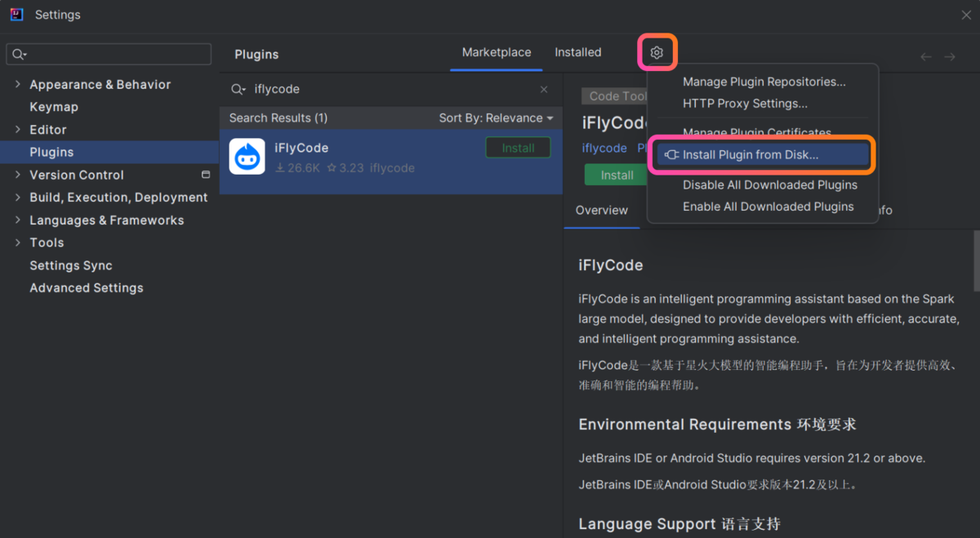The width and height of the screenshot is (980, 538).
Task: Choose Install Plugin from Disk menu item
Action: [750, 155]
